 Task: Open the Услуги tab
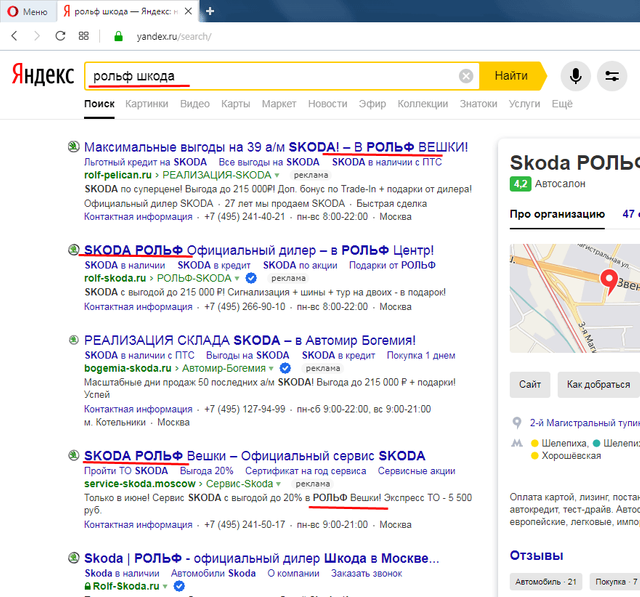pyautogui.click(x=524, y=104)
